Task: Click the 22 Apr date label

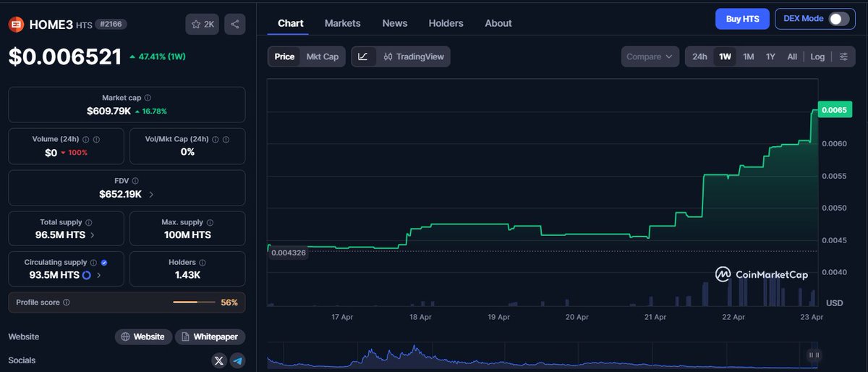Action: coord(733,317)
